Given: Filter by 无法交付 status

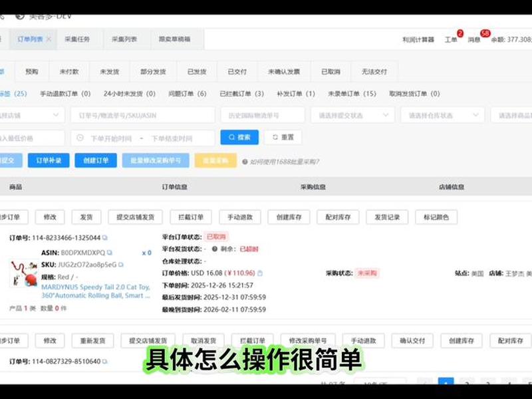Looking at the screenshot, I should (374, 72).
